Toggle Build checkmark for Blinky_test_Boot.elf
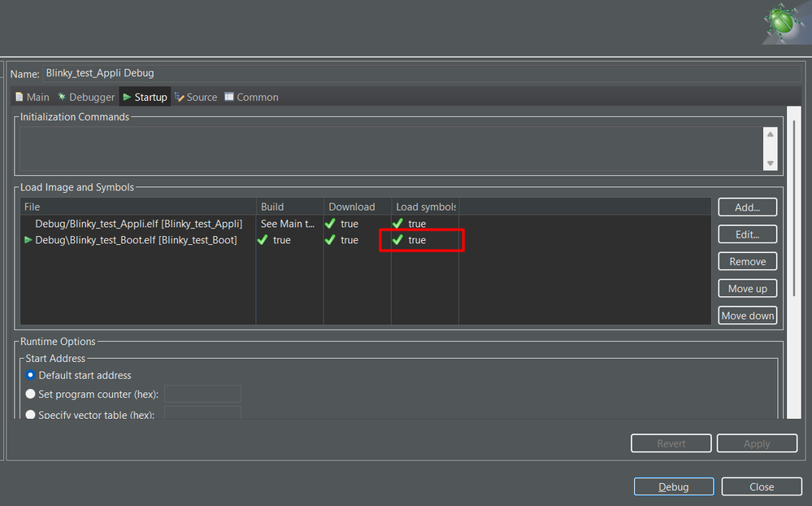Image resolution: width=812 pixels, height=506 pixels. (x=263, y=240)
